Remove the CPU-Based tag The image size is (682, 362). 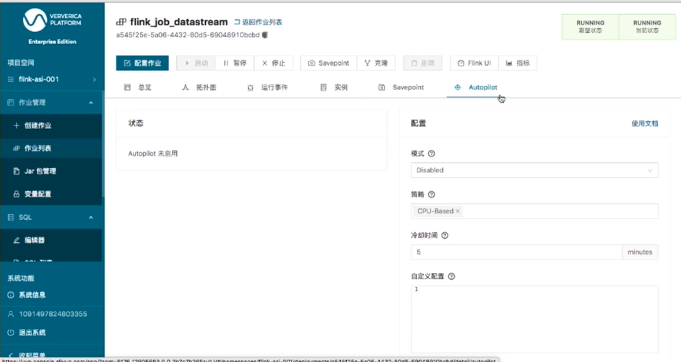coord(458,211)
